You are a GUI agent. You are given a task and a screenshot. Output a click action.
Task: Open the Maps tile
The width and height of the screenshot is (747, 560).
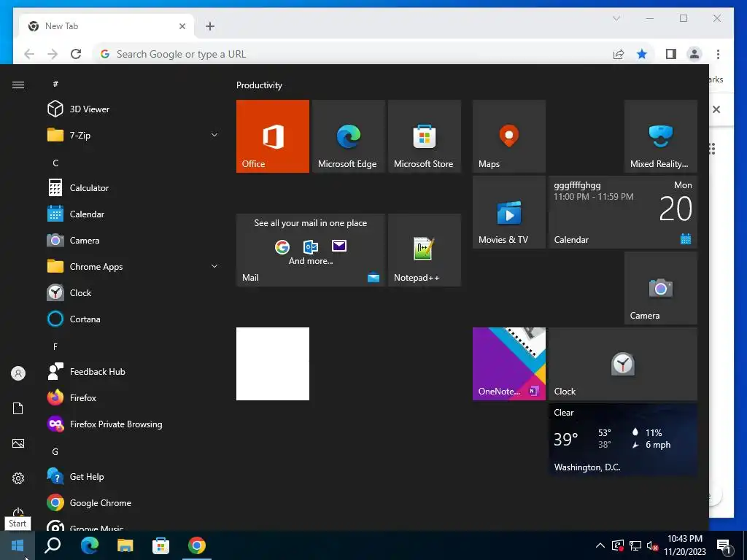(508, 136)
